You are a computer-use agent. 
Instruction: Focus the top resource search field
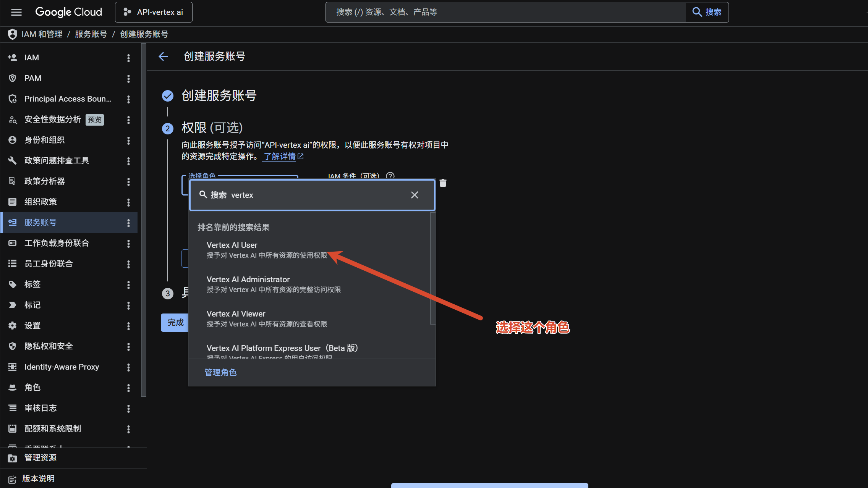tap(505, 12)
